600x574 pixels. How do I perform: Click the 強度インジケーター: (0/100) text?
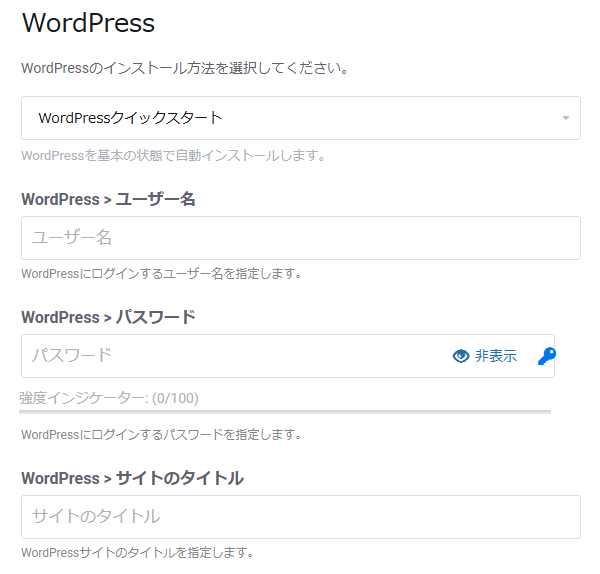[109, 398]
